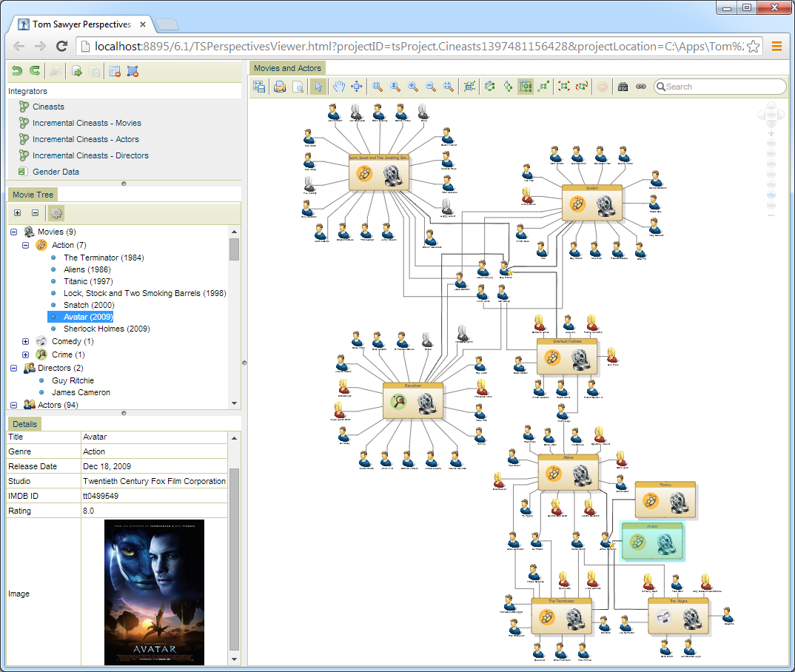Apply Circular layout from toolbar
This screenshot has height=672, width=795.
pyautogui.click(x=489, y=87)
